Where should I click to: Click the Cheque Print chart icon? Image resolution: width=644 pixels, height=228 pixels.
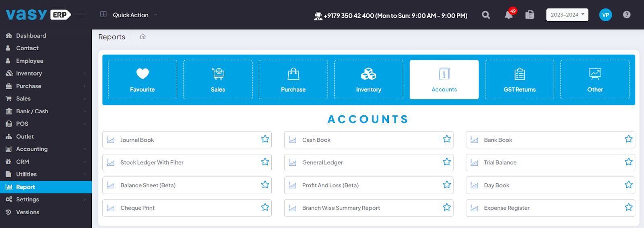pos(111,208)
